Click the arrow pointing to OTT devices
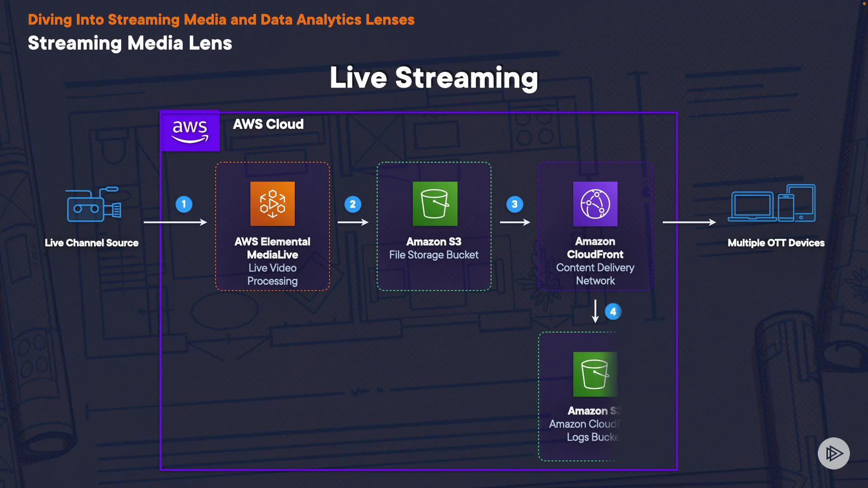This screenshot has width=868, height=488. [689, 222]
